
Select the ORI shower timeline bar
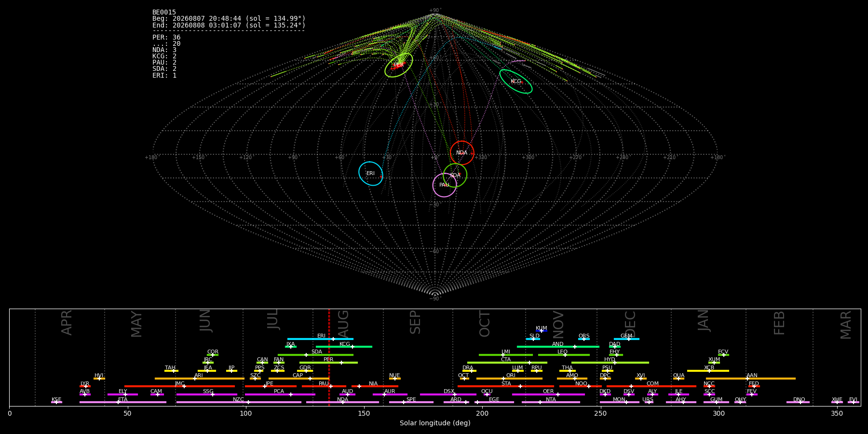pos(509,379)
